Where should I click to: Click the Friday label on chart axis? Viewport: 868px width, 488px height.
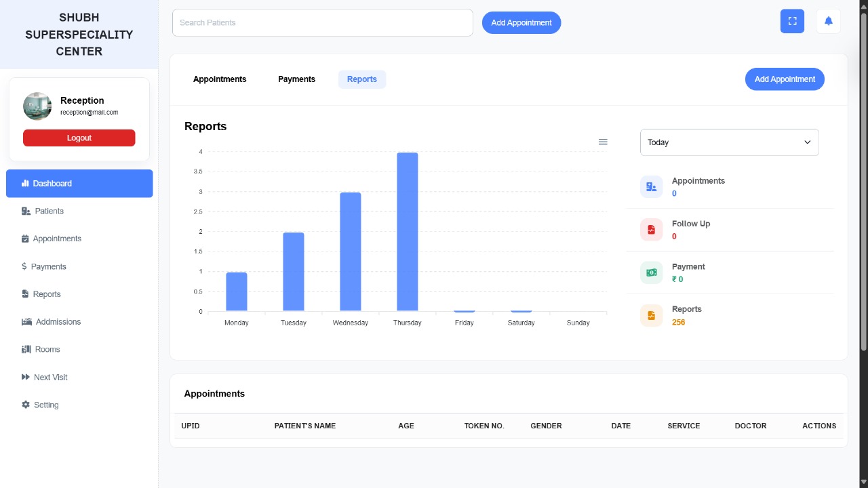[465, 323]
